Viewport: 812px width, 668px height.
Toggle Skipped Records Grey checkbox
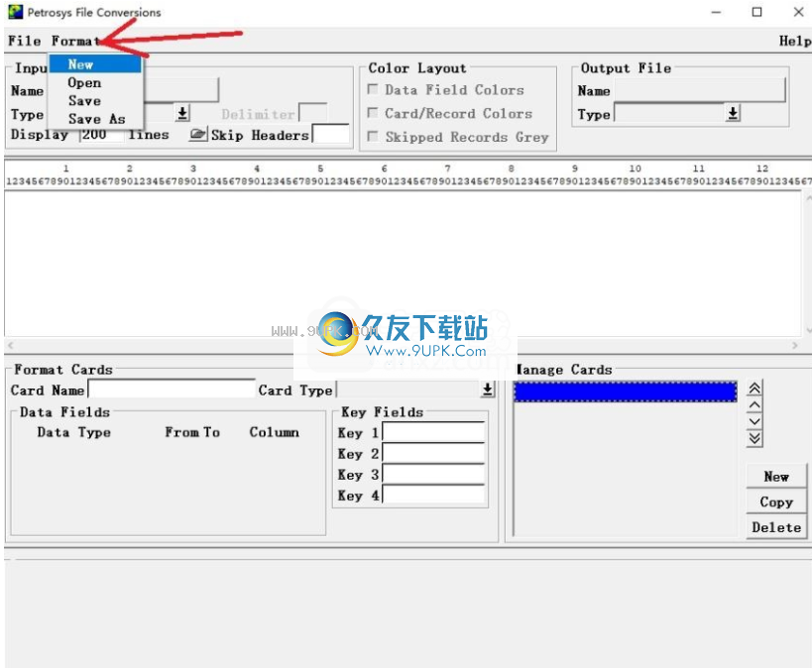pos(373,136)
